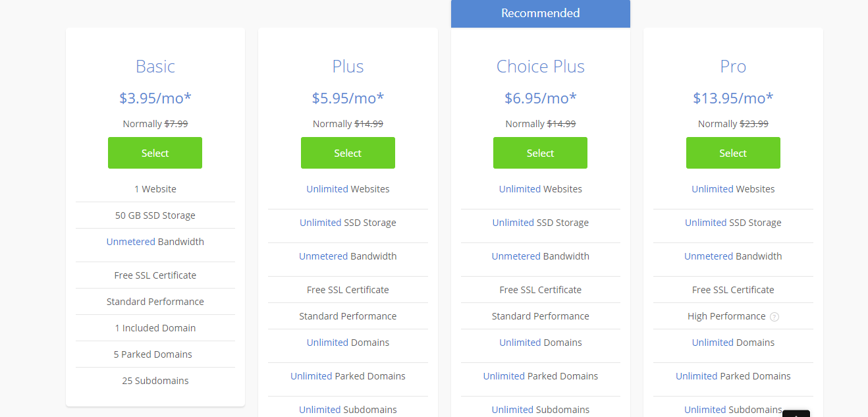The image size is (868, 417).
Task: Click the Pro plan heading
Action: click(x=733, y=67)
